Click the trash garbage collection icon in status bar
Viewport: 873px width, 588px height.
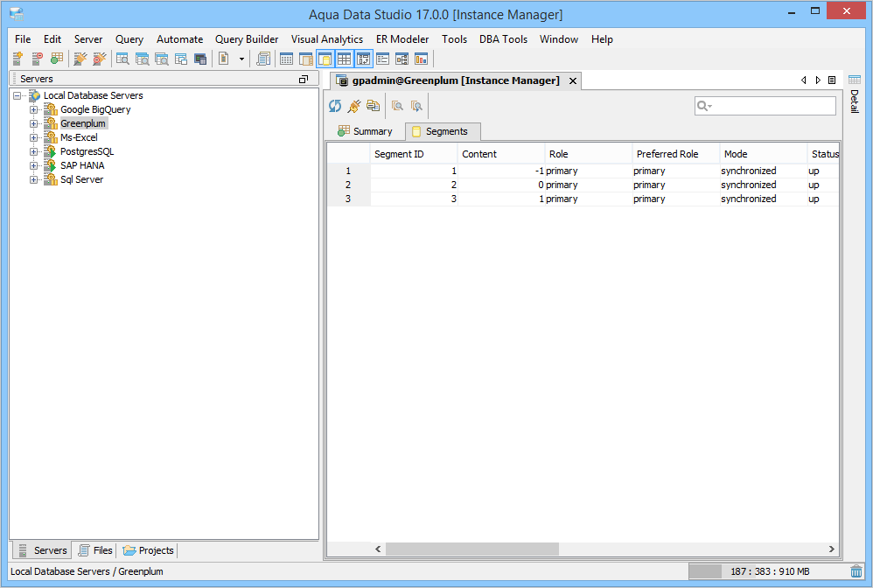[856, 571]
